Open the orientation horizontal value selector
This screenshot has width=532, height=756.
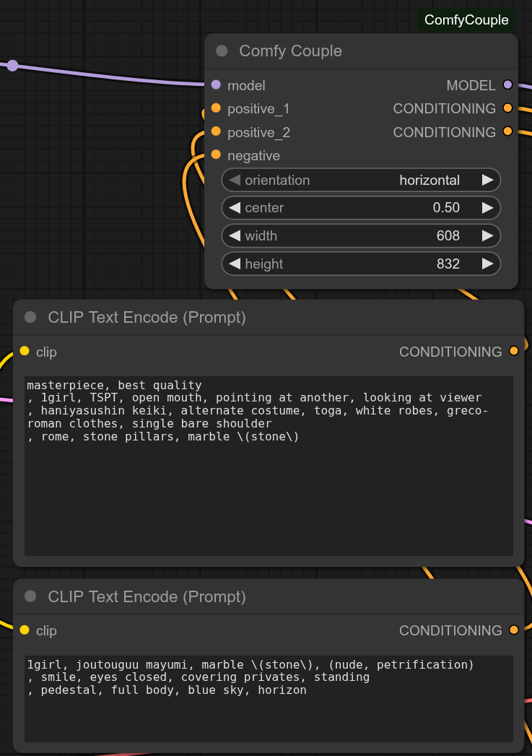click(x=361, y=180)
